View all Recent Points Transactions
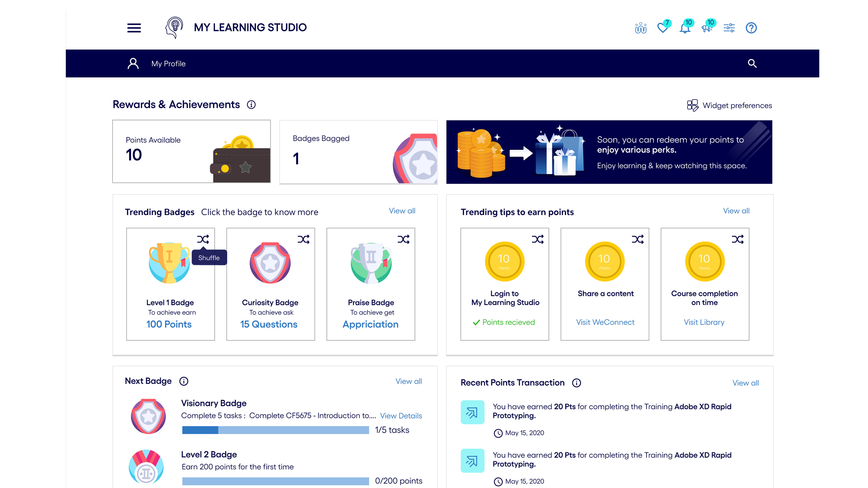This screenshot has height=488, width=868. click(745, 383)
